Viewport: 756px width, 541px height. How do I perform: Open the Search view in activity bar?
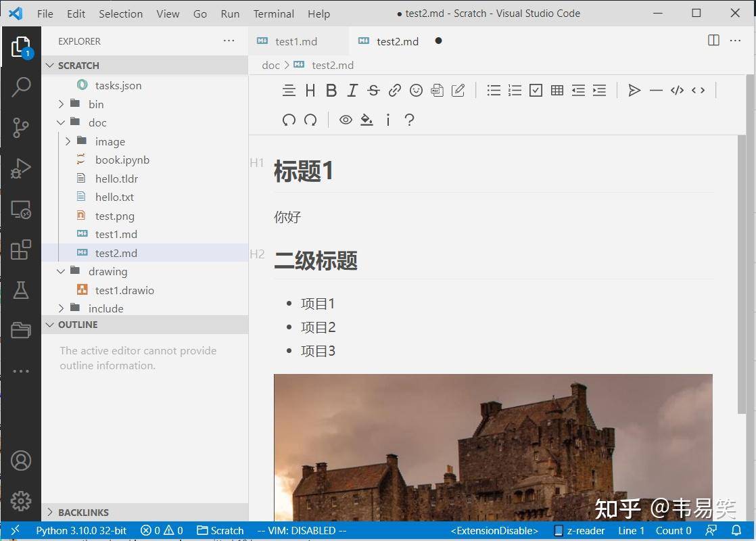tap(21, 87)
